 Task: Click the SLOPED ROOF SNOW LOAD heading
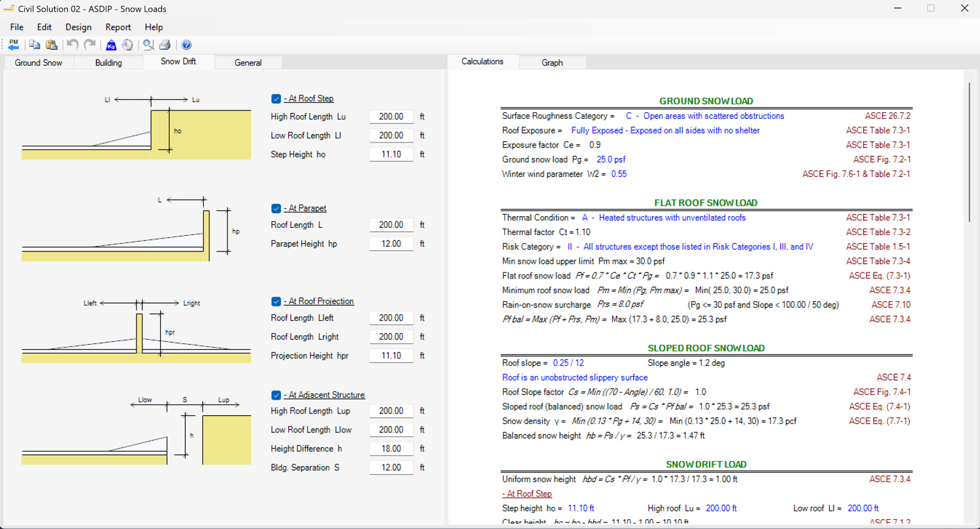coord(706,348)
